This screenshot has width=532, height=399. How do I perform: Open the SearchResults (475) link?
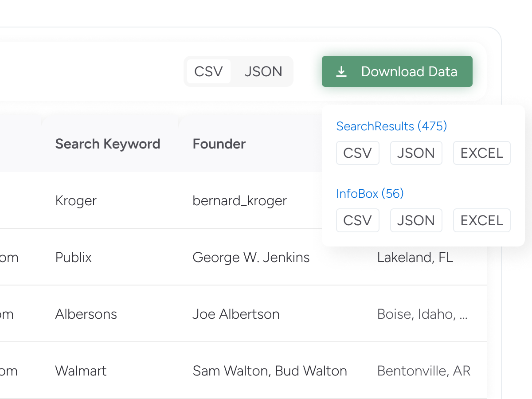coord(391,126)
